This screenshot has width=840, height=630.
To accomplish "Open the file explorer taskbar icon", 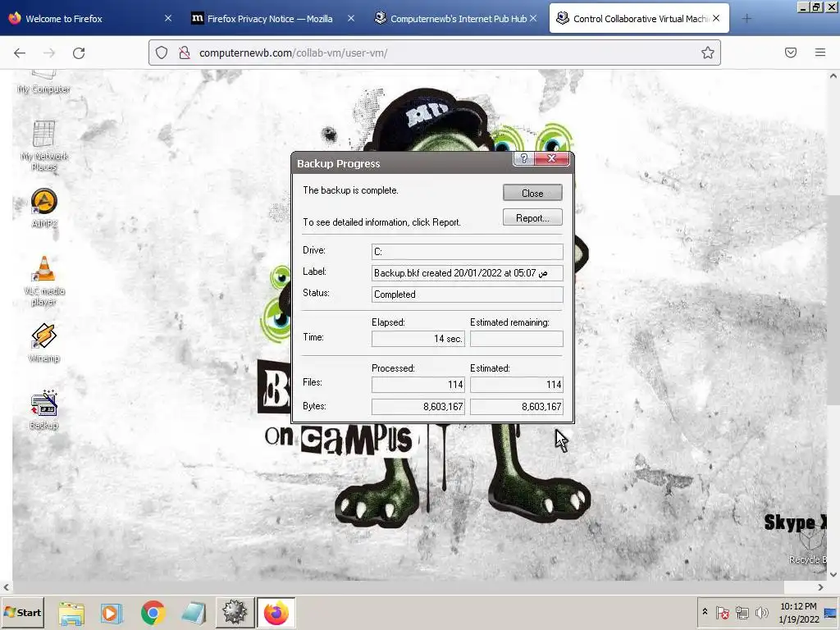I will click(71, 613).
